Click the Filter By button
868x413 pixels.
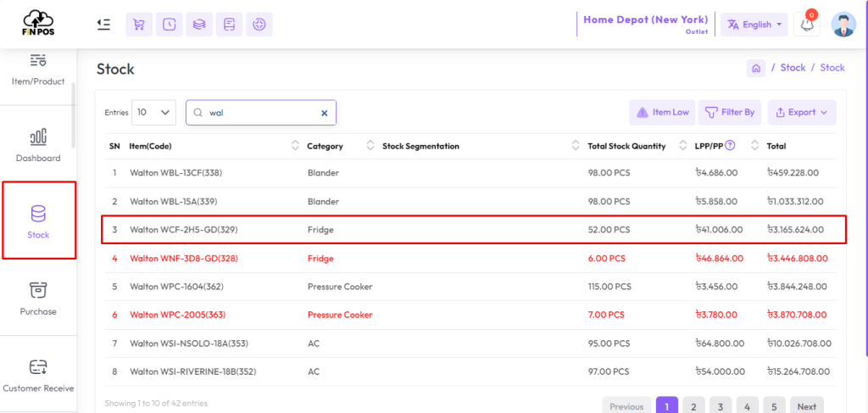tap(730, 113)
